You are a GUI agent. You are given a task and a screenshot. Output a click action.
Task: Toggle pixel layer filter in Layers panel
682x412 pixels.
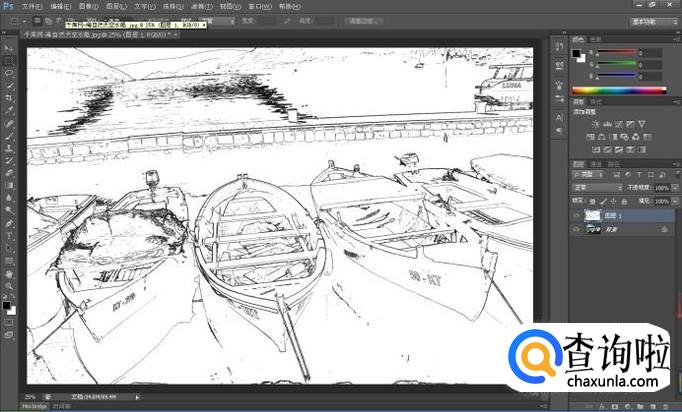coord(617,175)
